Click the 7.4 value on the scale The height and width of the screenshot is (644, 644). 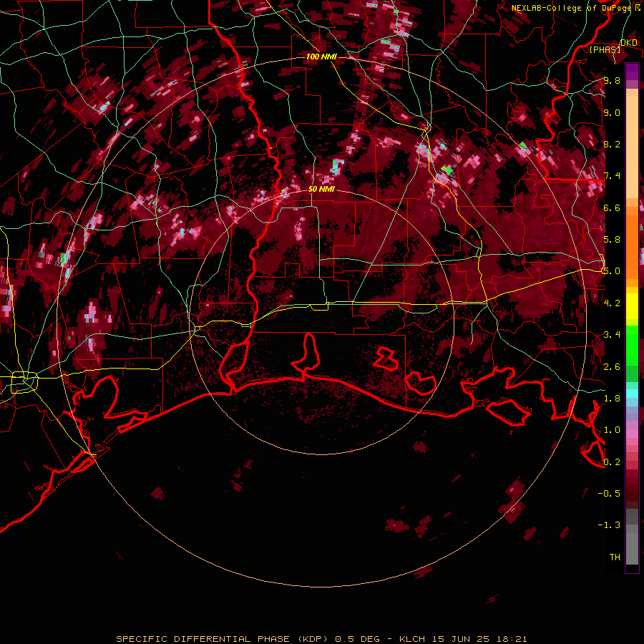pos(612,176)
